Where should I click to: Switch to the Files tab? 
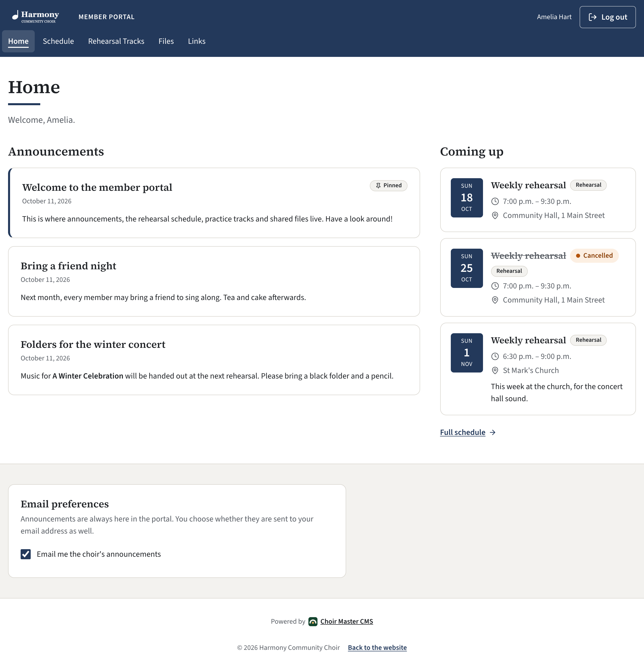pos(166,41)
